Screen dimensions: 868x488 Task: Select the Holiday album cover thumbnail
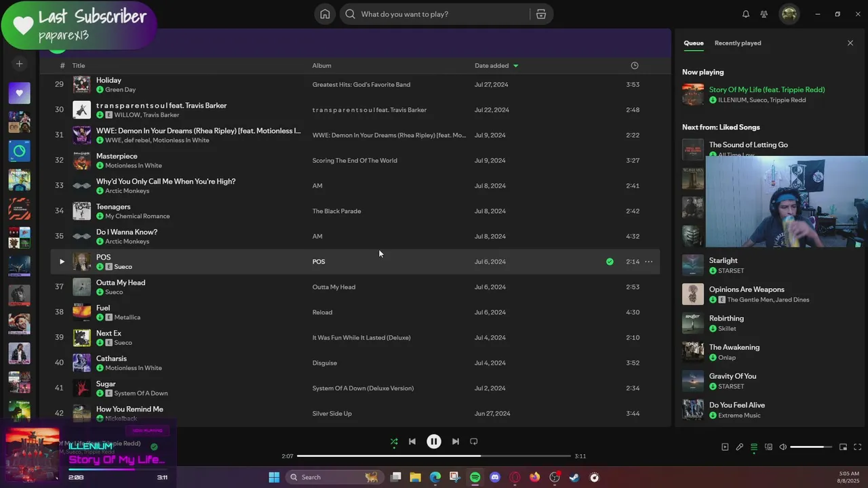click(x=81, y=85)
